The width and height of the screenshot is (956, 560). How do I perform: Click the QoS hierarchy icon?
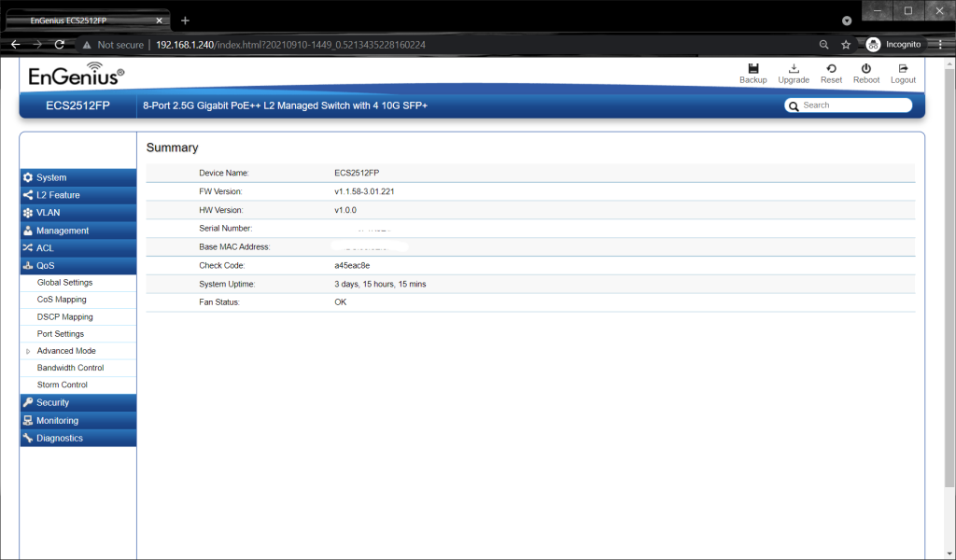(28, 266)
